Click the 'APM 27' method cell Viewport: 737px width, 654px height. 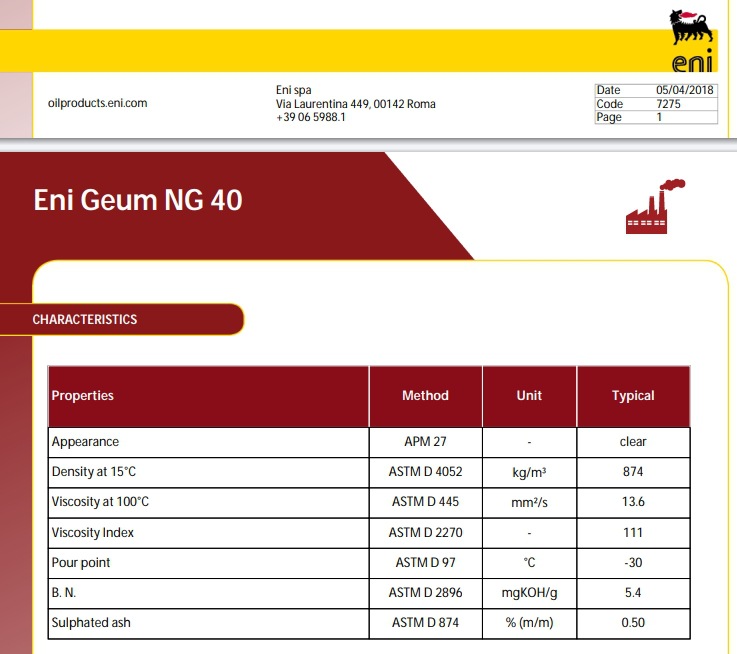point(425,442)
